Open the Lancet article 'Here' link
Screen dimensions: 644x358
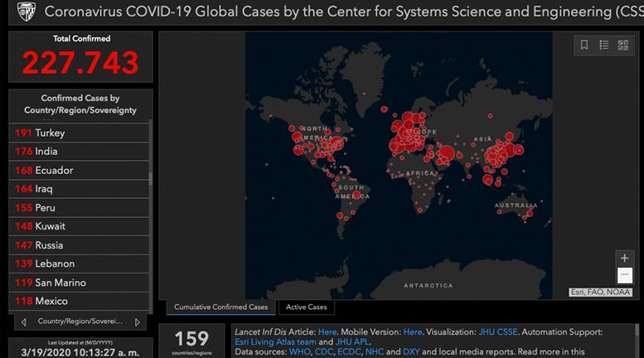[x=327, y=331]
